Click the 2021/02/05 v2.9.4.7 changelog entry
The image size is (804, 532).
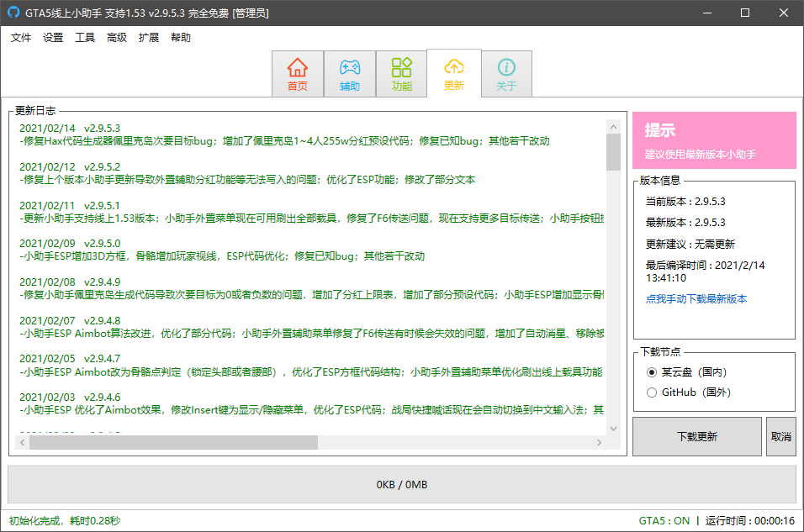(x=312, y=365)
